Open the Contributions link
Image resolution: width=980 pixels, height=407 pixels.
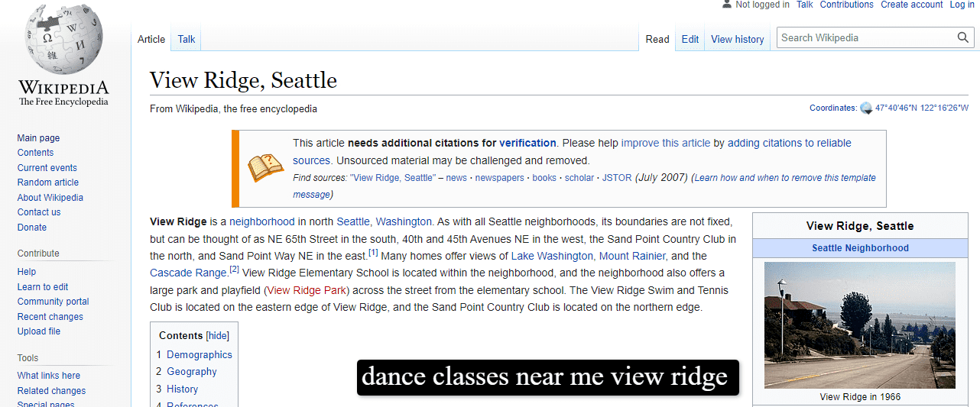click(x=847, y=5)
